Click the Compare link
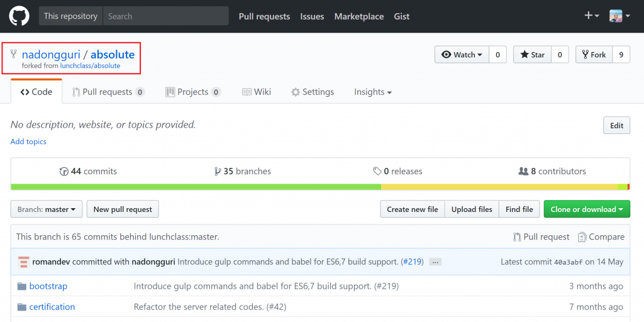This screenshot has height=322, width=644. point(601,237)
